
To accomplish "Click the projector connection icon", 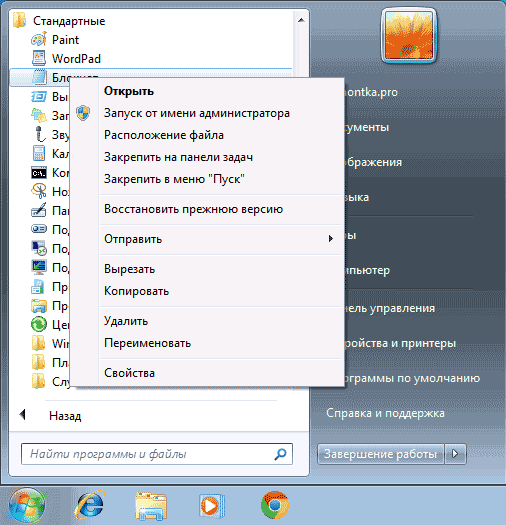I will coord(39,229).
